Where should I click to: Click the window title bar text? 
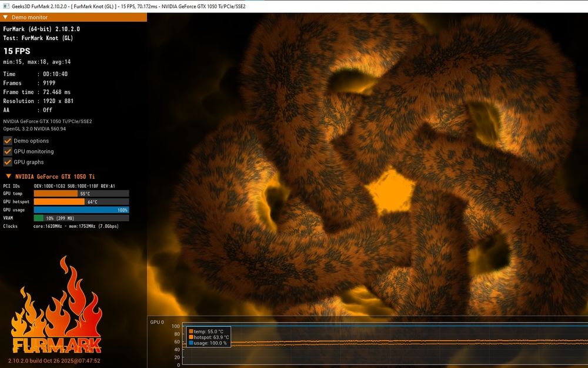click(x=129, y=6)
